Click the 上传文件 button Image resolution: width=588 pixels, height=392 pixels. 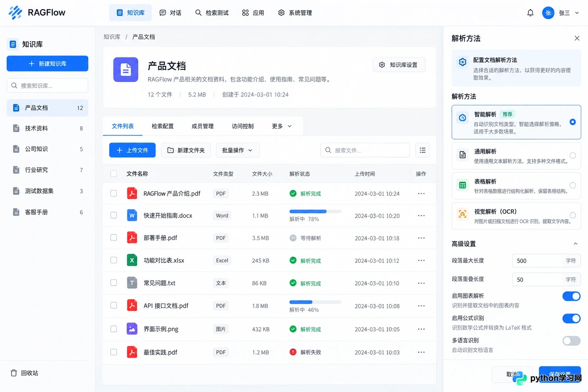tap(132, 150)
